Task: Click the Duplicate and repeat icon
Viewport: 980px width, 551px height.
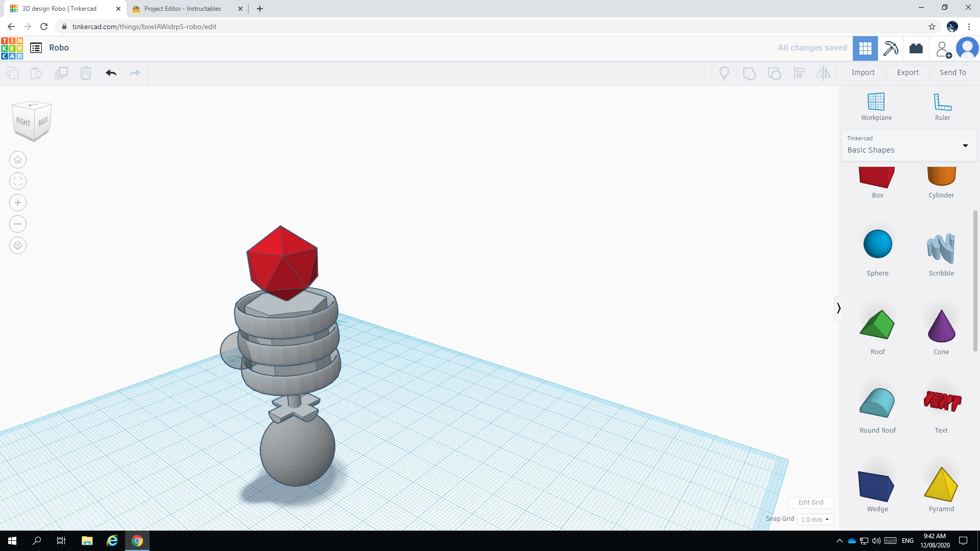Action: [61, 73]
